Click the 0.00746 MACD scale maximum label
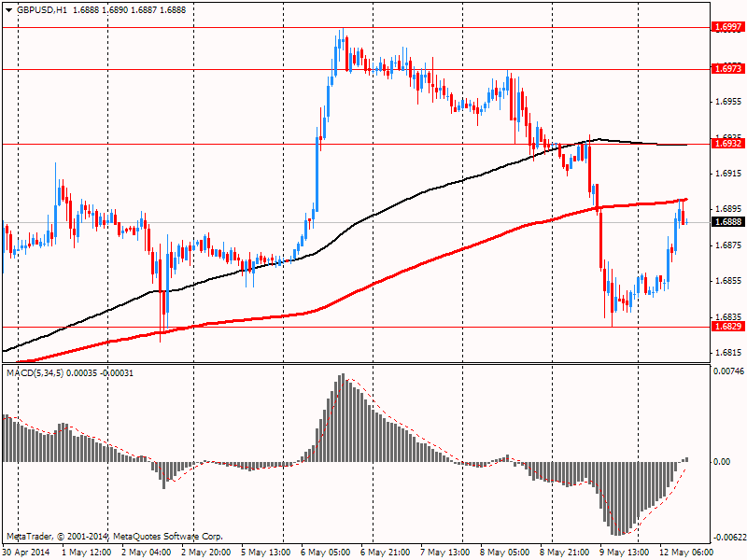The image size is (747, 560). point(728,371)
